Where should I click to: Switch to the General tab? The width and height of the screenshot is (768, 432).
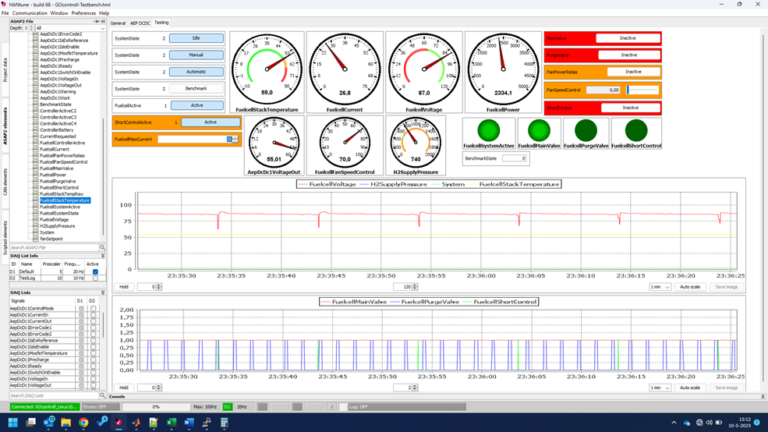[x=118, y=23]
